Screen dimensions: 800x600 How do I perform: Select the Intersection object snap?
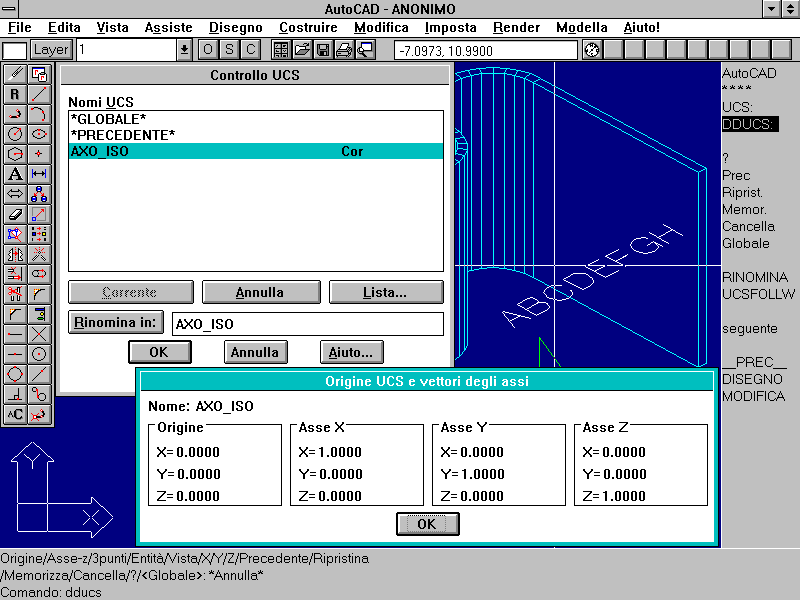(39, 334)
